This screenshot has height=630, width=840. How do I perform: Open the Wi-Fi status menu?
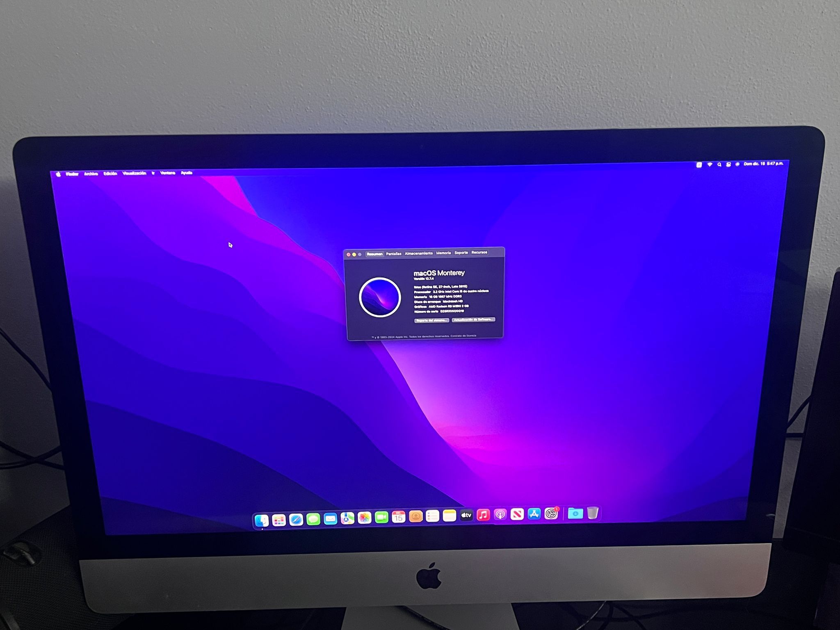coord(710,164)
